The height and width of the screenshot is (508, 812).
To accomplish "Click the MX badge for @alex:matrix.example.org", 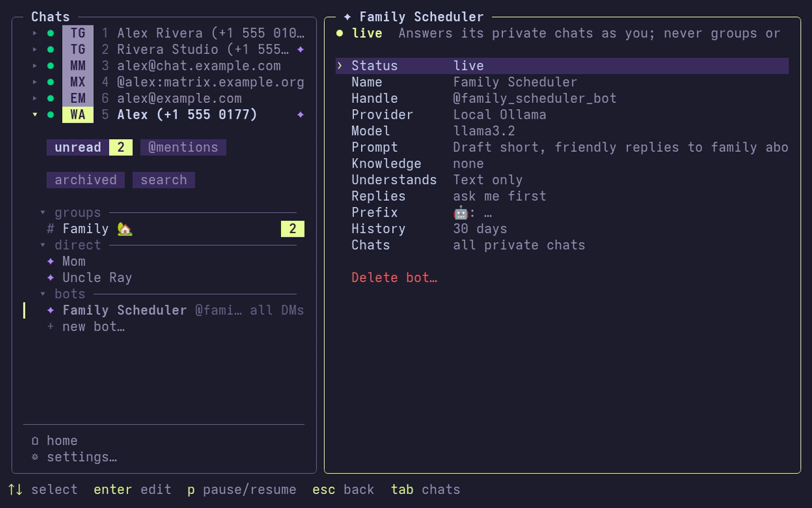I will click(78, 82).
